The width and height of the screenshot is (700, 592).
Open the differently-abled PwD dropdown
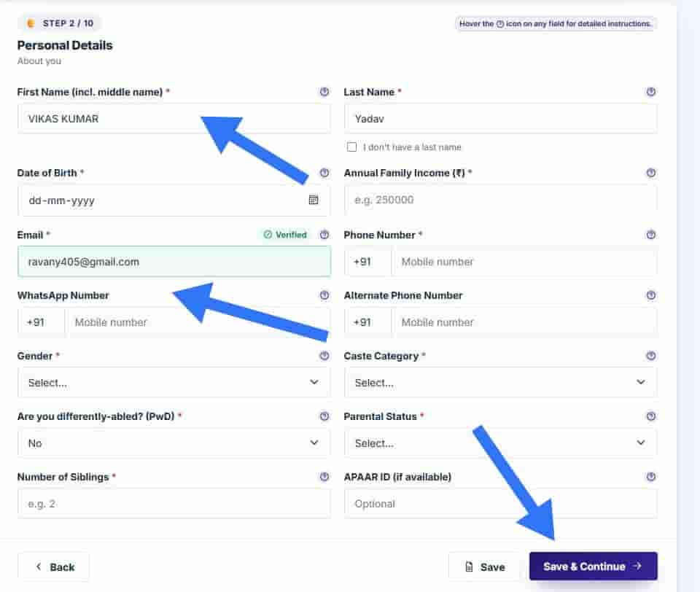tap(174, 443)
